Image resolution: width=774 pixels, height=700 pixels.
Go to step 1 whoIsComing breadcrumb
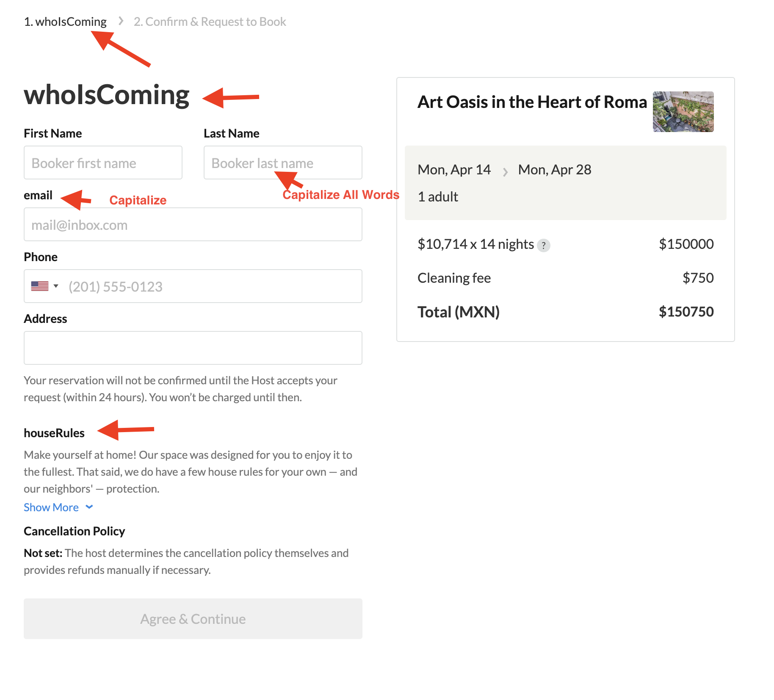[x=65, y=22]
